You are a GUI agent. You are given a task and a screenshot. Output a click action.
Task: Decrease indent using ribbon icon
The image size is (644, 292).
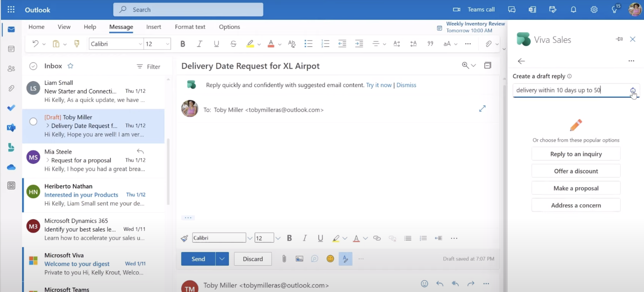[342, 44]
